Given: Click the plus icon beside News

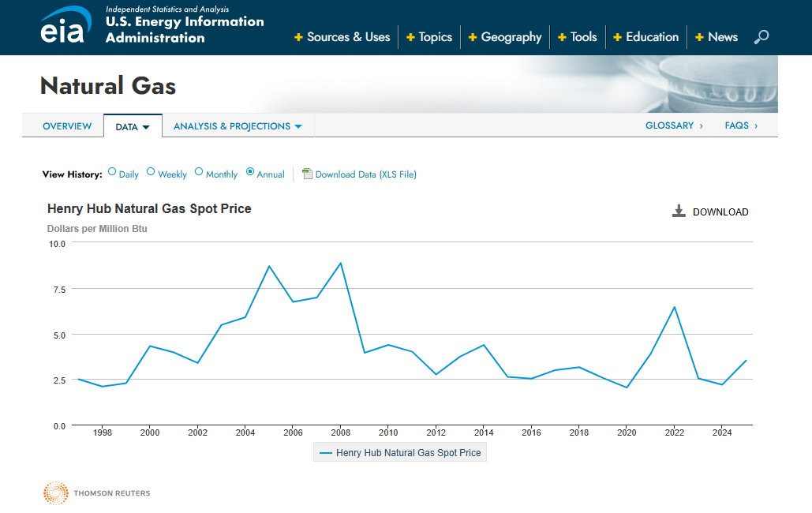Looking at the screenshot, I should coord(699,37).
